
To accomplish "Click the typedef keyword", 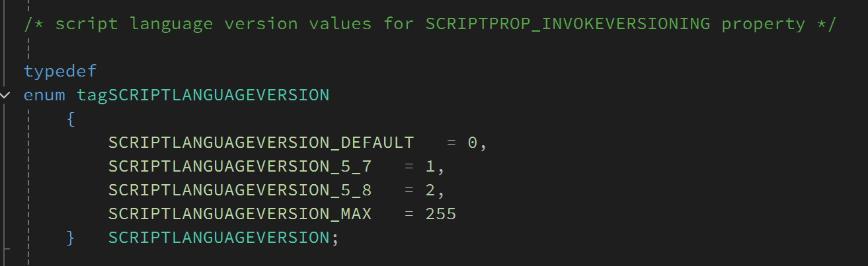I will pos(60,71).
